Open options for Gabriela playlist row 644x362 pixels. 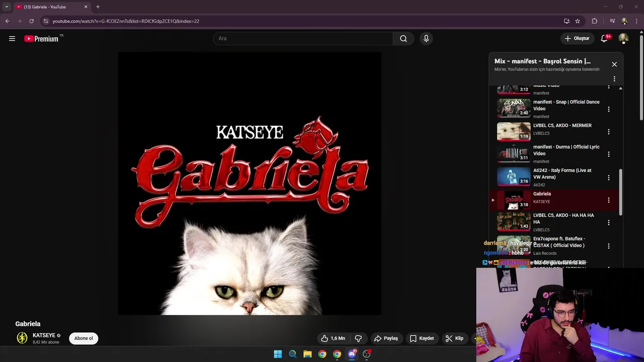point(609,200)
